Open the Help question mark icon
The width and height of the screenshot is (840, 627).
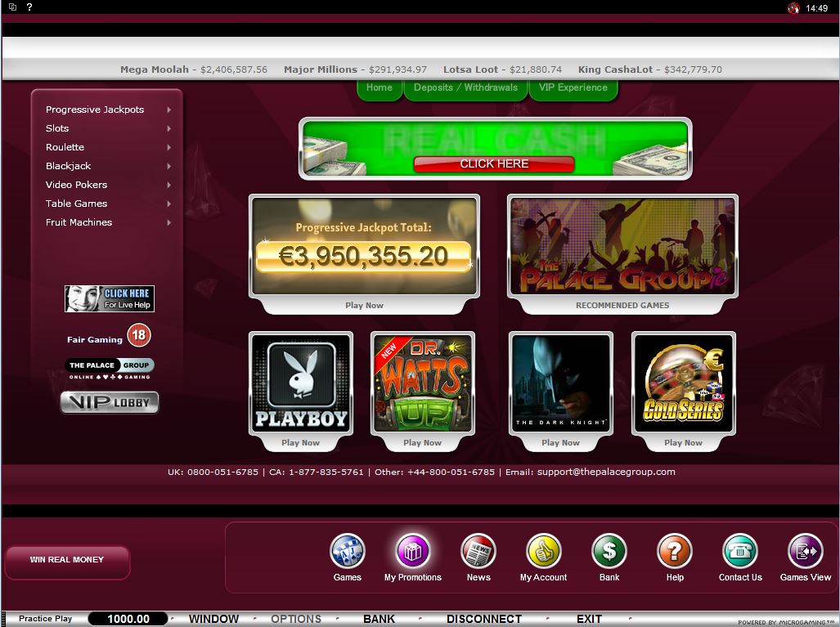pos(675,550)
